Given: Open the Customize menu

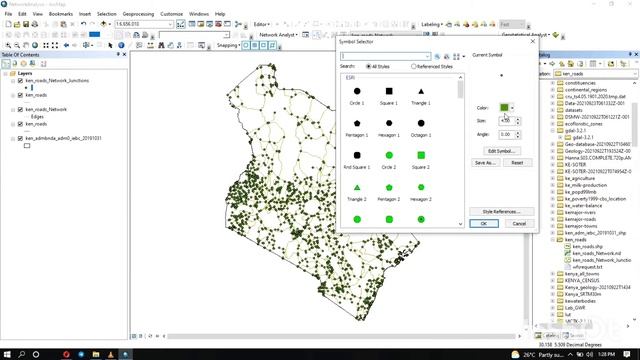Looking at the screenshot, I should pyautogui.click(x=171, y=14).
